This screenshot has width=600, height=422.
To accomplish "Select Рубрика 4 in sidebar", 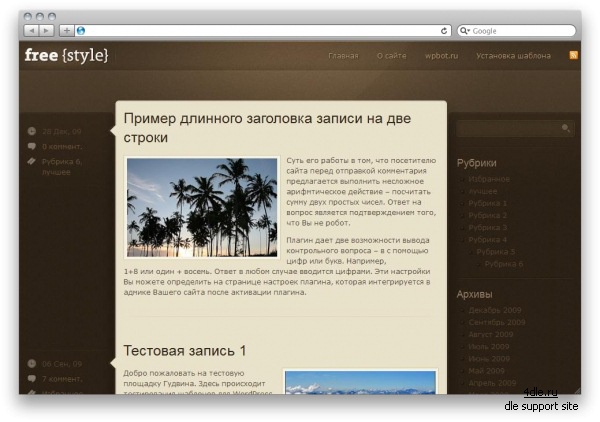I will (x=488, y=240).
